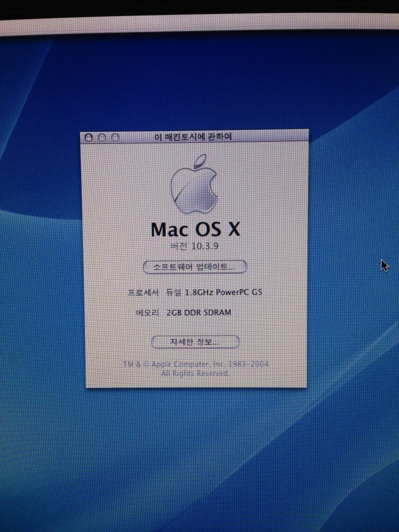Close the About This Mac window
The width and height of the screenshot is (399, 532).
point(90,138)
